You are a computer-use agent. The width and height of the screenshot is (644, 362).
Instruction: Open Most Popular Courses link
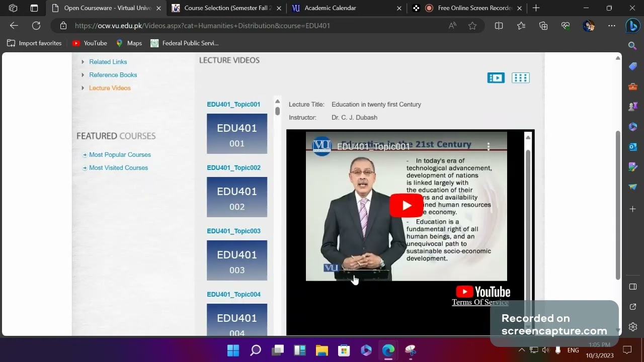pyautogui.click(x=120, y=155)
